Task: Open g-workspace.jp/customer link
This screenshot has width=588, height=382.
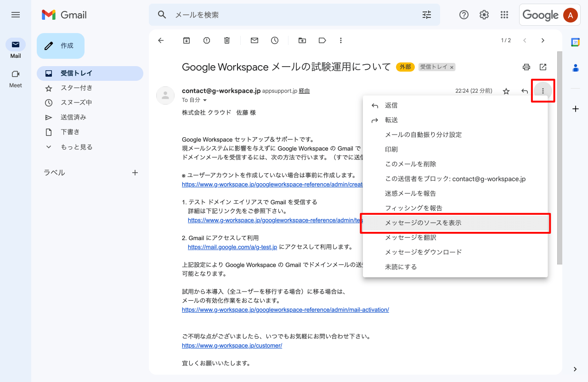Action: 232,346
